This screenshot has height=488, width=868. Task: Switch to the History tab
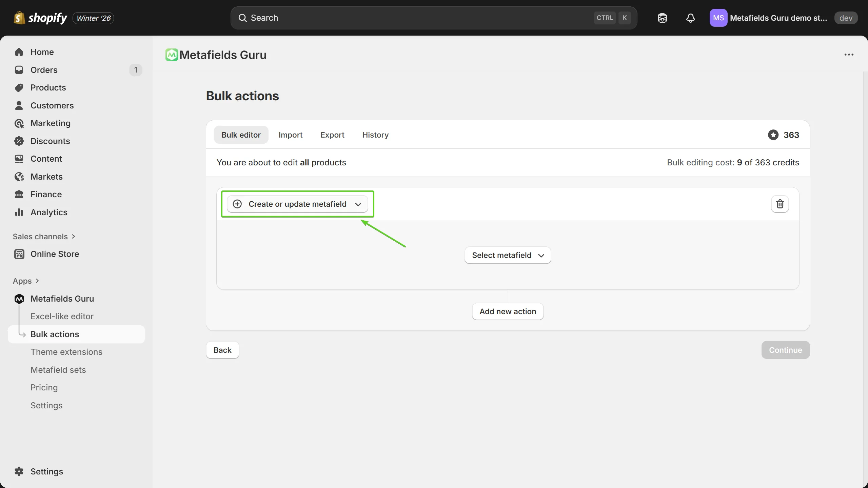pyautogui.click(x=375, y=135)
